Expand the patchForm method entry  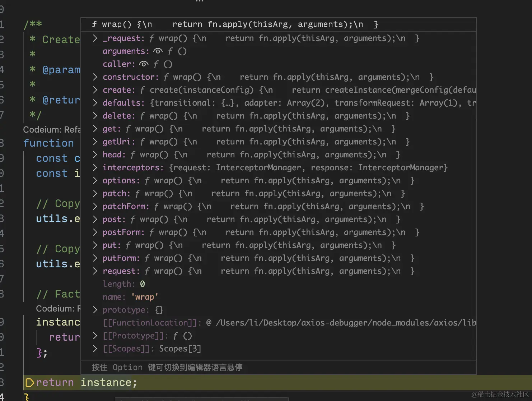pos(95,207)
